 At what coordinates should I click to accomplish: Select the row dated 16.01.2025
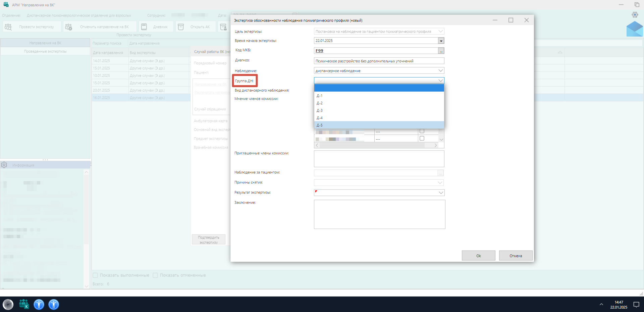click(x=141, y=98)
